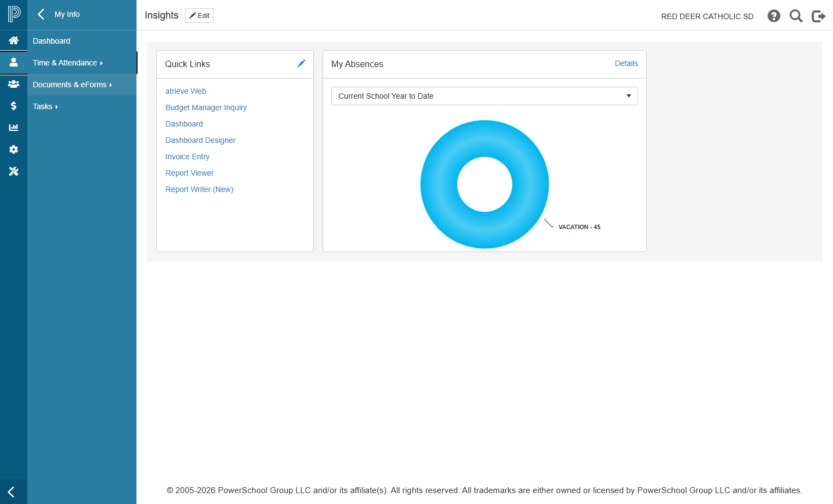The width and height of the screenshot is (833, 504).
Task: Open the home icon in sidebar
Action: click(x=14, y=40)
